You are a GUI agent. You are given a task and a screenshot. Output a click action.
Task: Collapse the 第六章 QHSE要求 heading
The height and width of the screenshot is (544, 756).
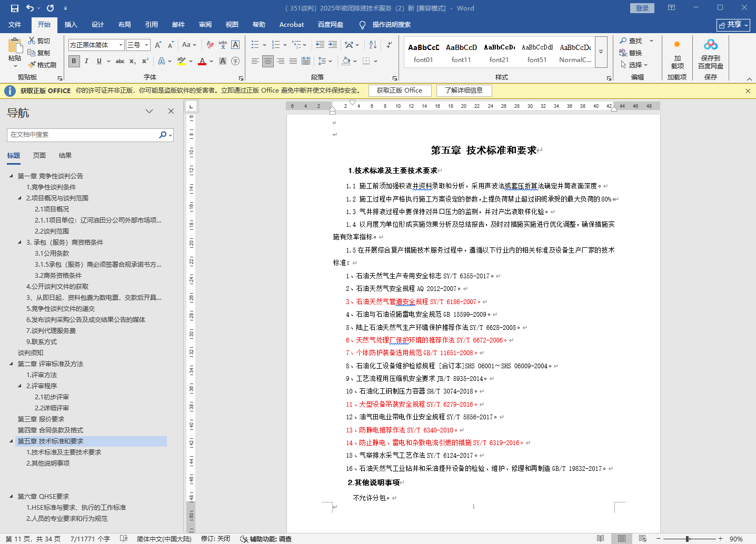[11, 496]
